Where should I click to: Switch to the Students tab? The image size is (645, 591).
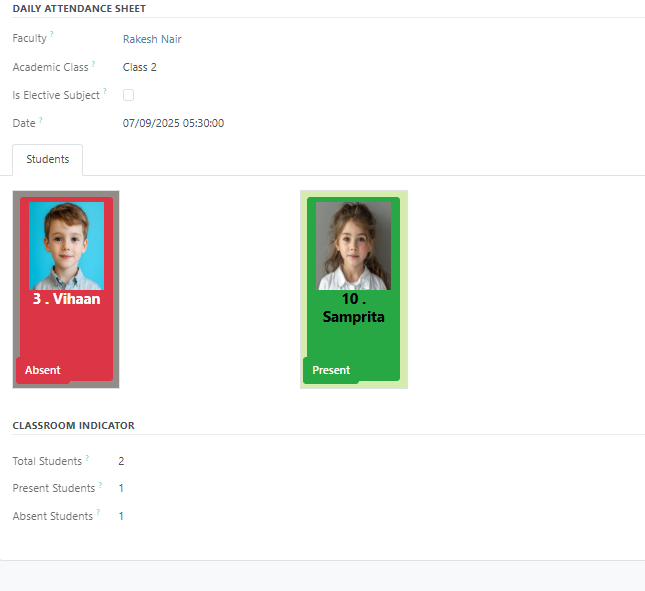click(x=47, y=159)
